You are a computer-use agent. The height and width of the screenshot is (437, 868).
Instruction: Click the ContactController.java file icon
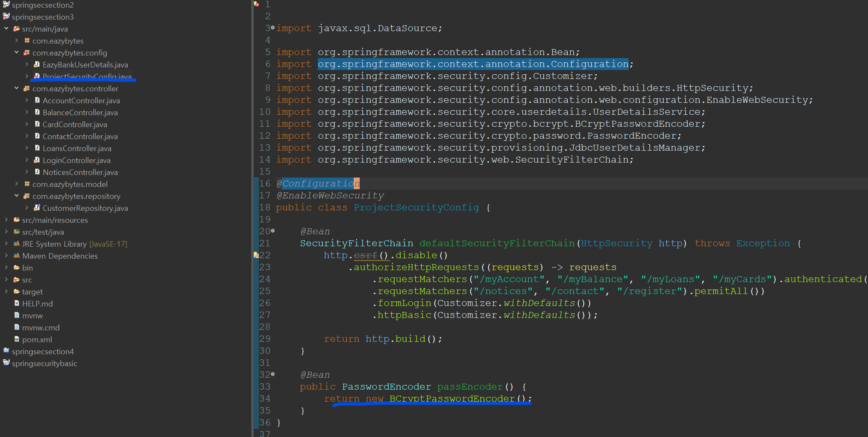(x=37, y=136)
